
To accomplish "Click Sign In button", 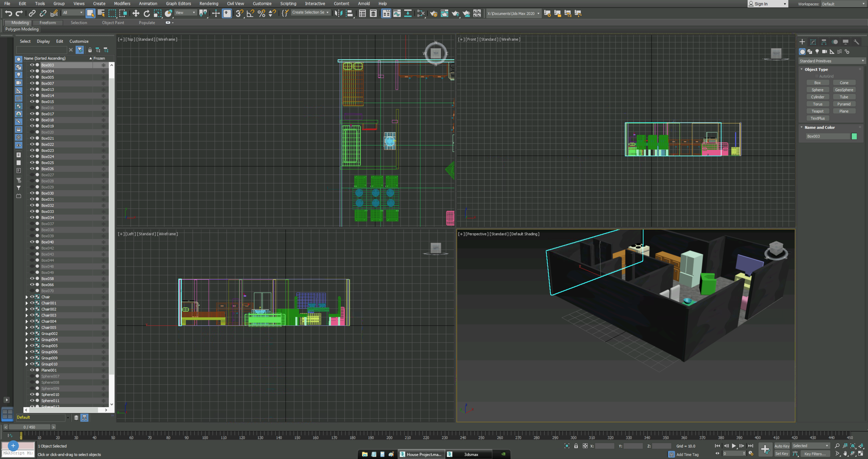I will point(768,4).
